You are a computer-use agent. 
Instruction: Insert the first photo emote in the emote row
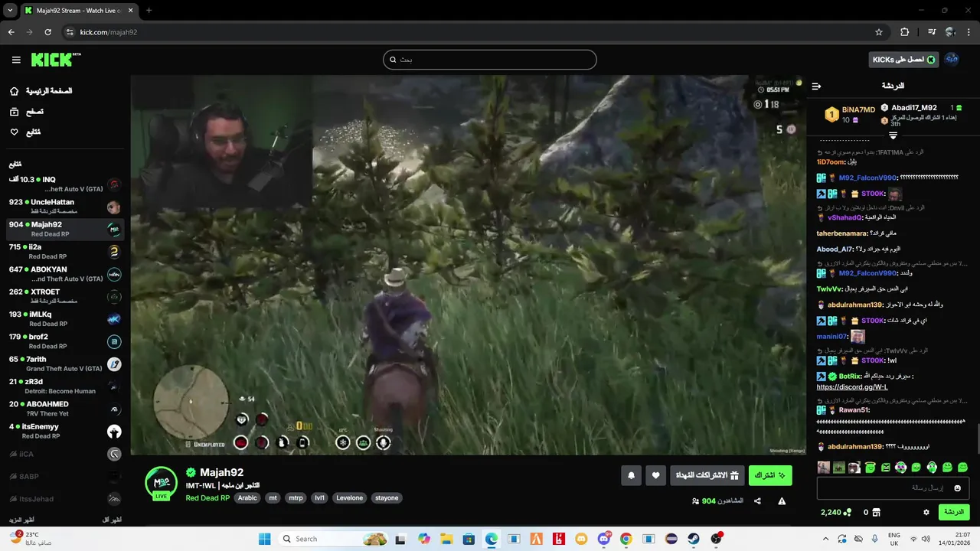click(x=824, y=467)
